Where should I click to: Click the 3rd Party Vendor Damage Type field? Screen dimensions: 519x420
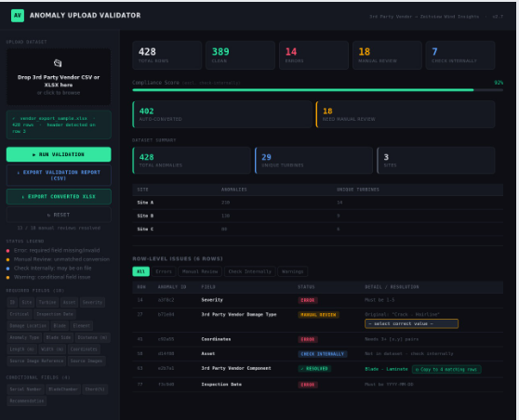239,314
